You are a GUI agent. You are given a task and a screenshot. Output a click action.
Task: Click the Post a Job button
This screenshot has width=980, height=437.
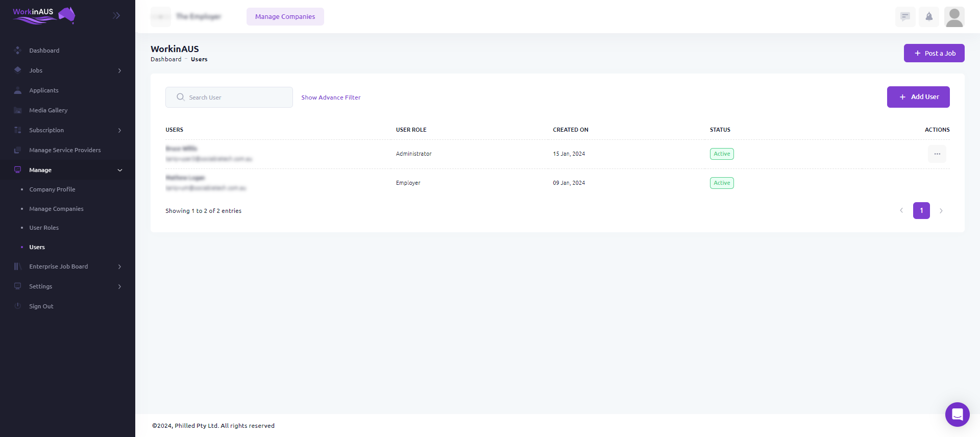(934, 53)
